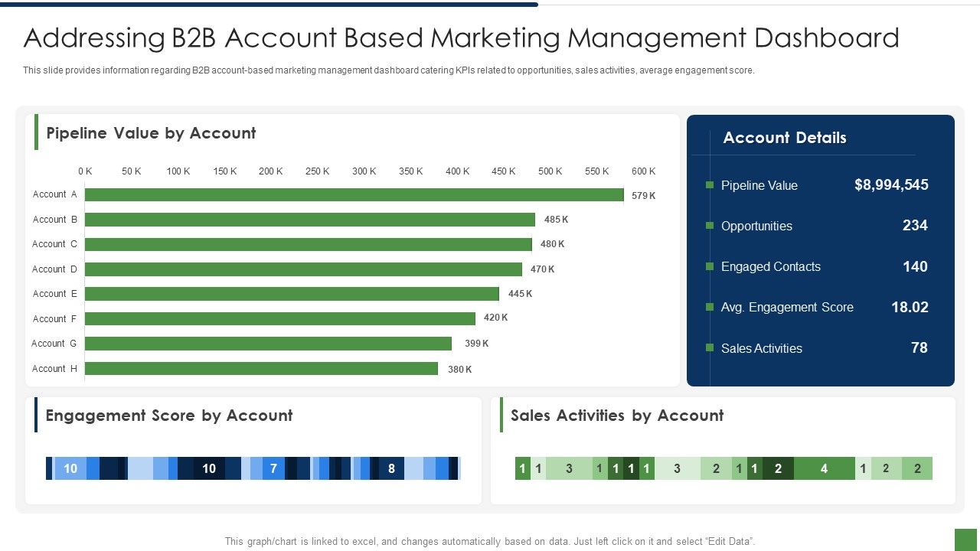Select the Sales Activities by Account heading

[x=617, y=416]
